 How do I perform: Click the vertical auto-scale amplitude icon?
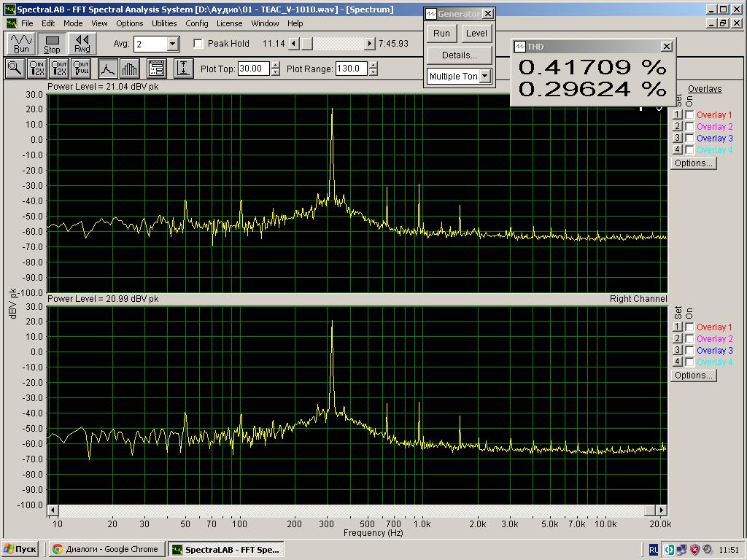click(183, 69)
